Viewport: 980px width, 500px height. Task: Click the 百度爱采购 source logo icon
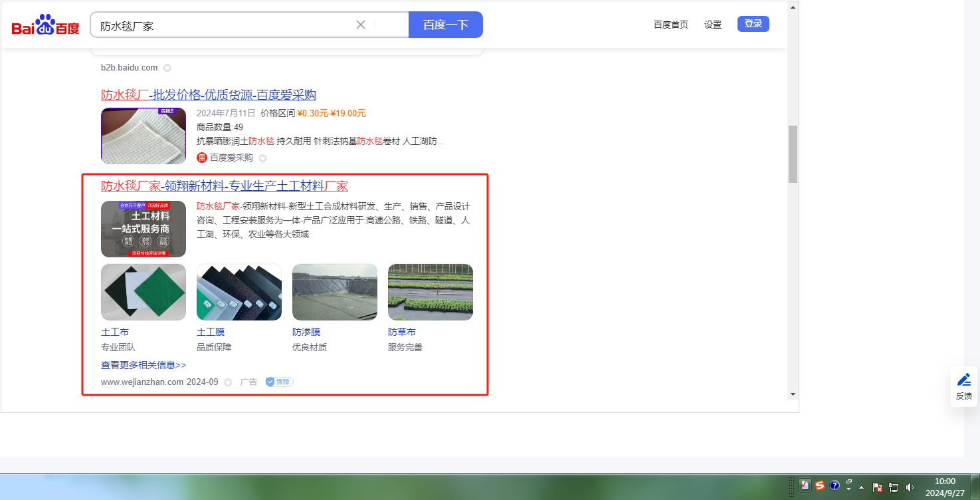coord(202,158)
